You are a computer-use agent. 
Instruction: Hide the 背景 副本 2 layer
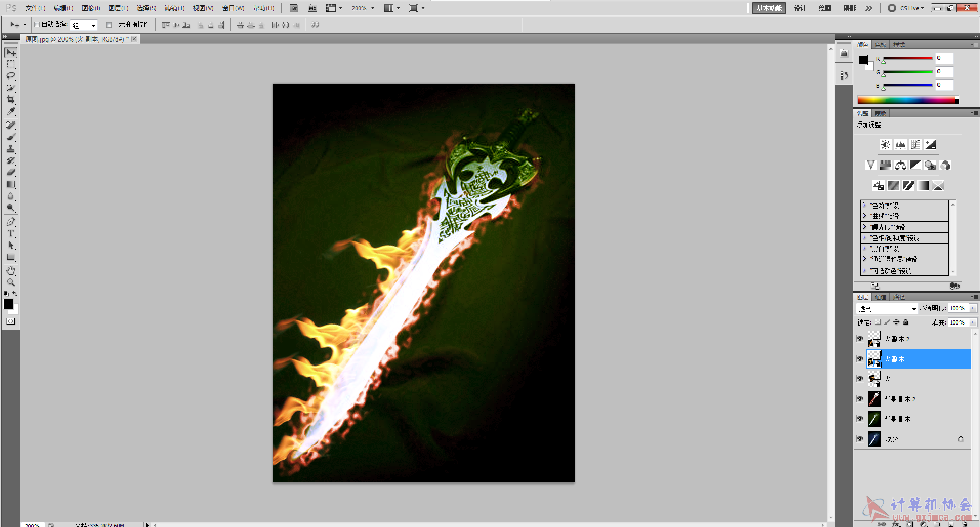point(860,399)
